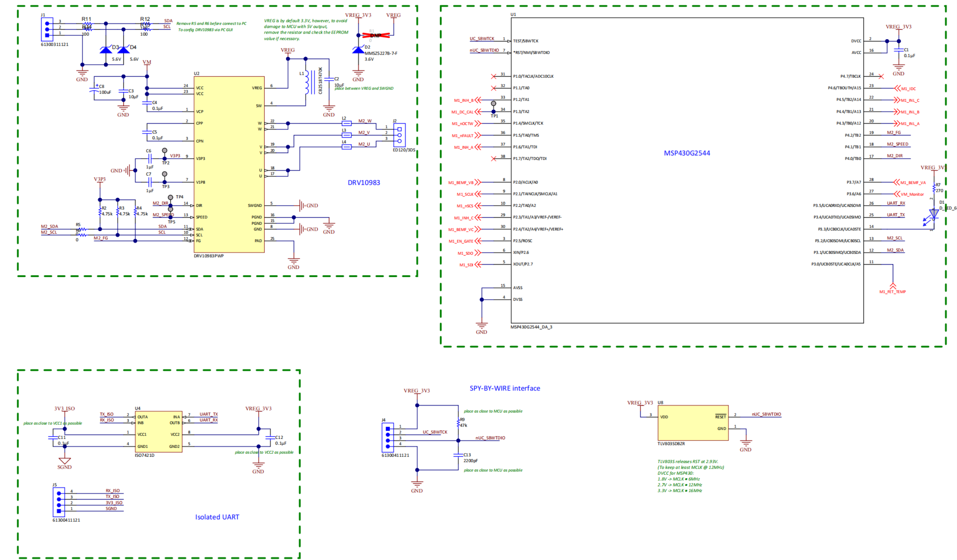
Task: Click the "Isolated UART" section label
Action: (x=217, y=517)
